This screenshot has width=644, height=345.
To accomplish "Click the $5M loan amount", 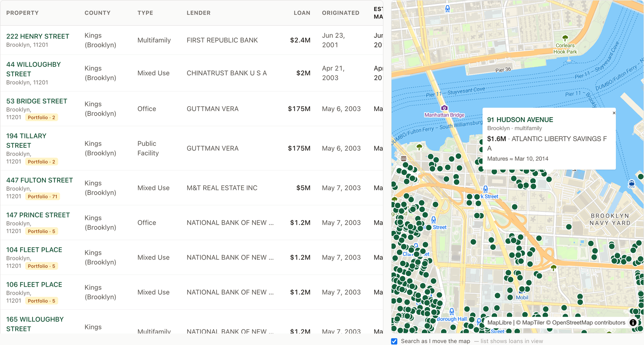I will point(303,188).
